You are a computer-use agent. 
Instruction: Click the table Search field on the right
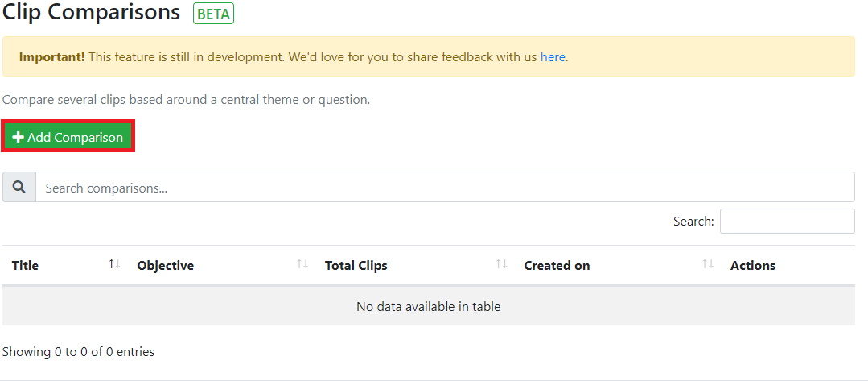(x=787, y=221)
